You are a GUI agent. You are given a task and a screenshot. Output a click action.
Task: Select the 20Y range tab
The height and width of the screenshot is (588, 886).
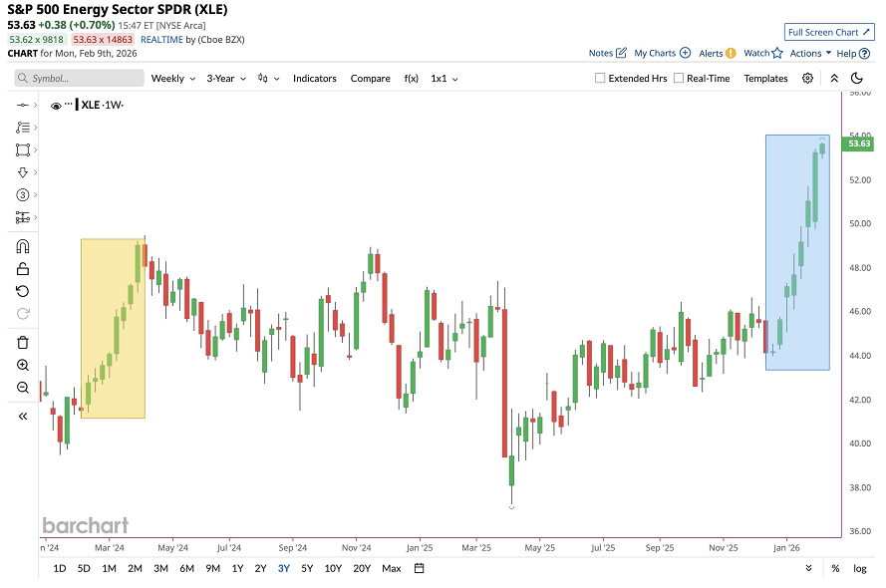point(362,568)
